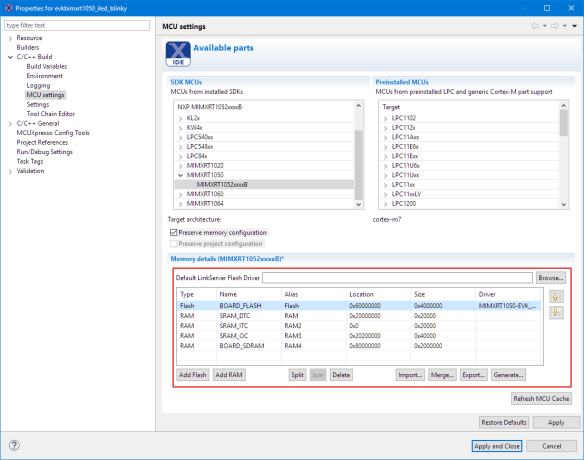Go back with the navigation arrow icon
The height and width of the screenshot is (460, 584).
pyautogui.click(x=535, y=26)
